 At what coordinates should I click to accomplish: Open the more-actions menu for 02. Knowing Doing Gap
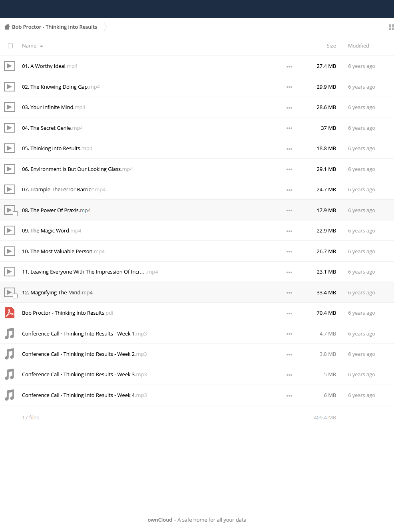tap(289, 87)
